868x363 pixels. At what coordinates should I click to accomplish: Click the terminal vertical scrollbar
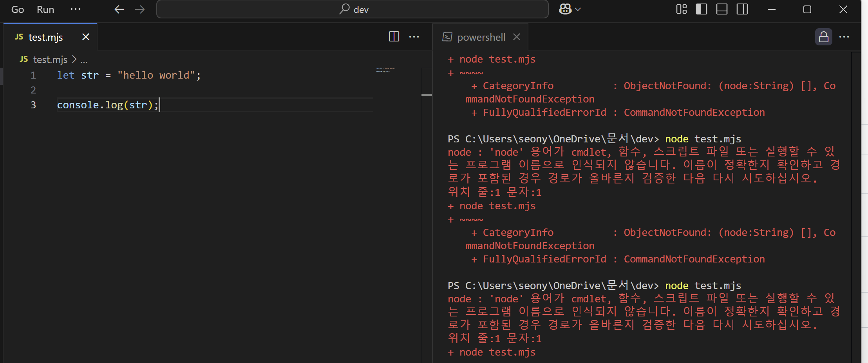tap(856, 207)
